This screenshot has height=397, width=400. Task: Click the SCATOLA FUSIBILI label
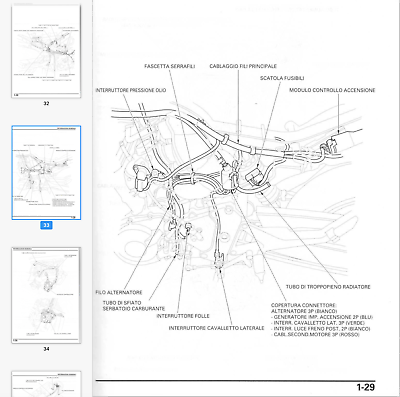(x=282, y=78)
